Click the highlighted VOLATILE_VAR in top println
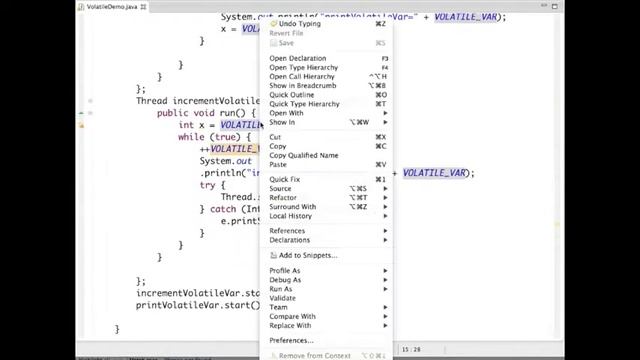Screen dimensions: 640x360 [466, 17]
